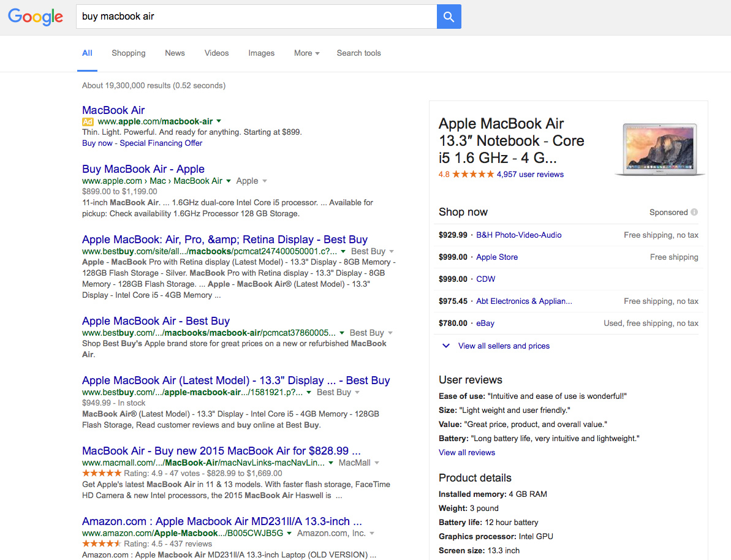Open Apple Store seller link

497,257
